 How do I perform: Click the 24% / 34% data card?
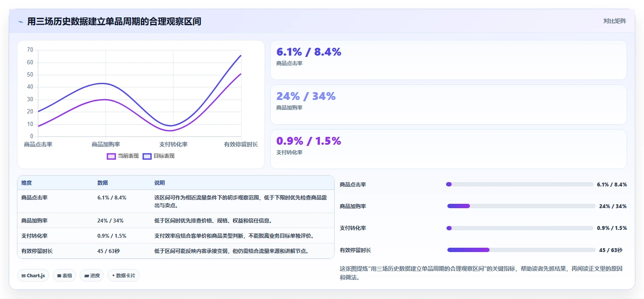coord(449,105)
